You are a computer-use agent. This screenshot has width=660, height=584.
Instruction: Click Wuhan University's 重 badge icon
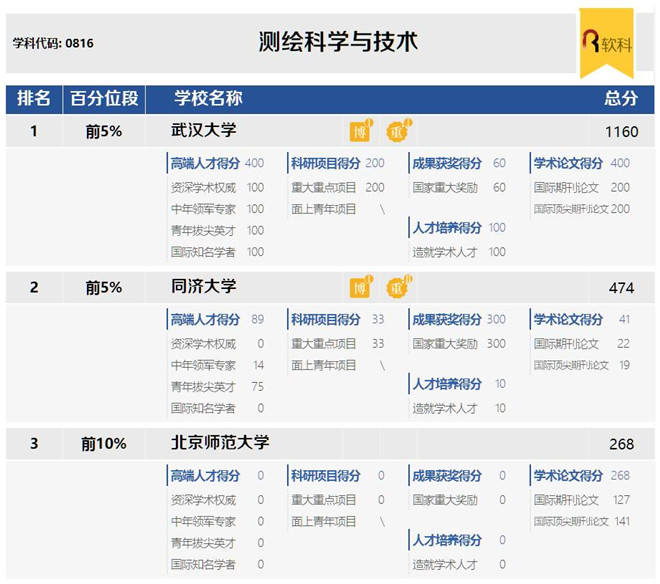(x=398, y=131)
